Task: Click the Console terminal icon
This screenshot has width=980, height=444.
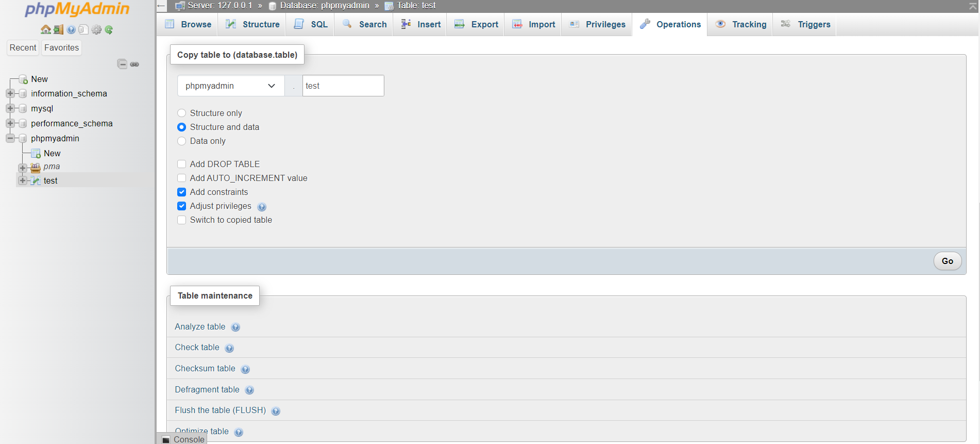Action: (166, 440)
